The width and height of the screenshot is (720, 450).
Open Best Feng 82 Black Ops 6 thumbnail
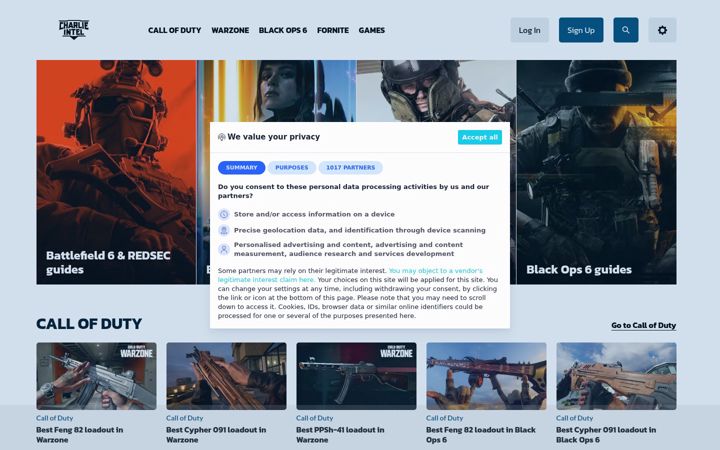(486, 376)
